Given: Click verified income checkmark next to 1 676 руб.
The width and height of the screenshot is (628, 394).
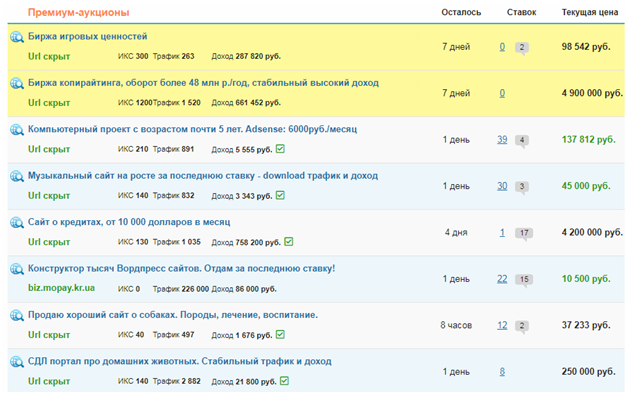Looking at the screenshot, I should tap(280, 334).
